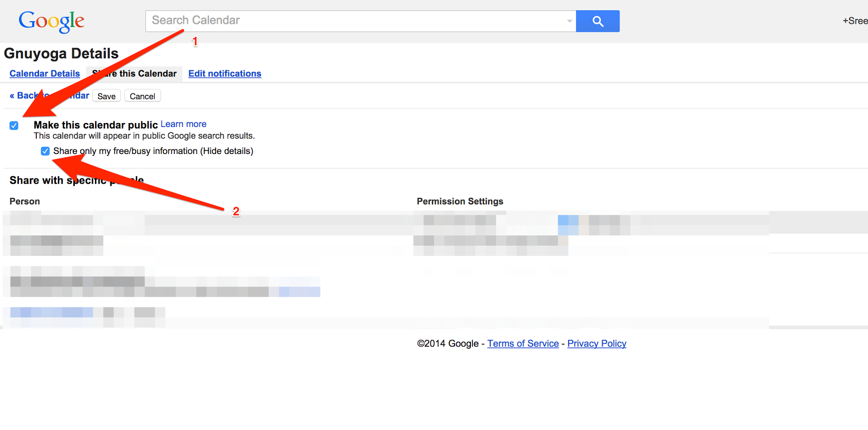Open the Calendar Details tab
Screen dimensions: 868x430
pos(44,74)
